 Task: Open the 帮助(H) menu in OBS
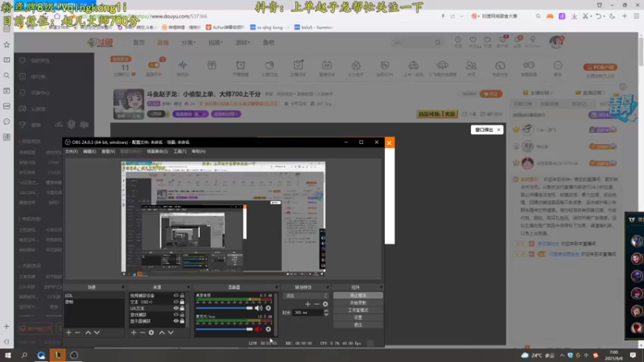tap(199, 151)
